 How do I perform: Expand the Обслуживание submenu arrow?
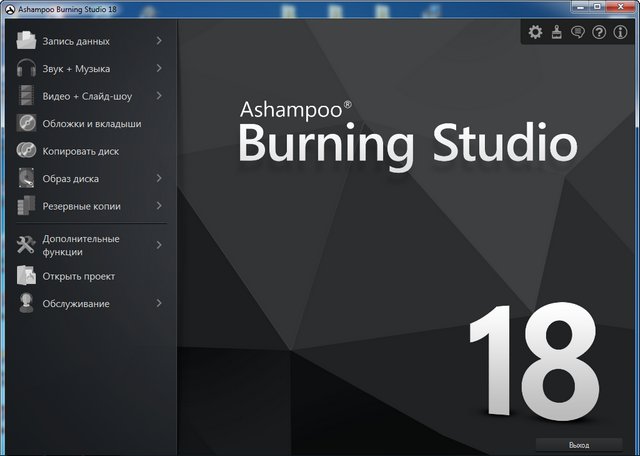pyautogui.click(x=159, y=303)
